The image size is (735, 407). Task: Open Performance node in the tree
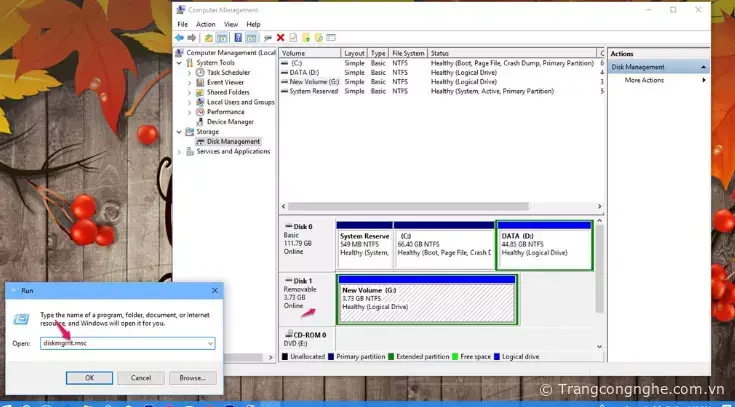pyautogui.click(x=225, y=111)
